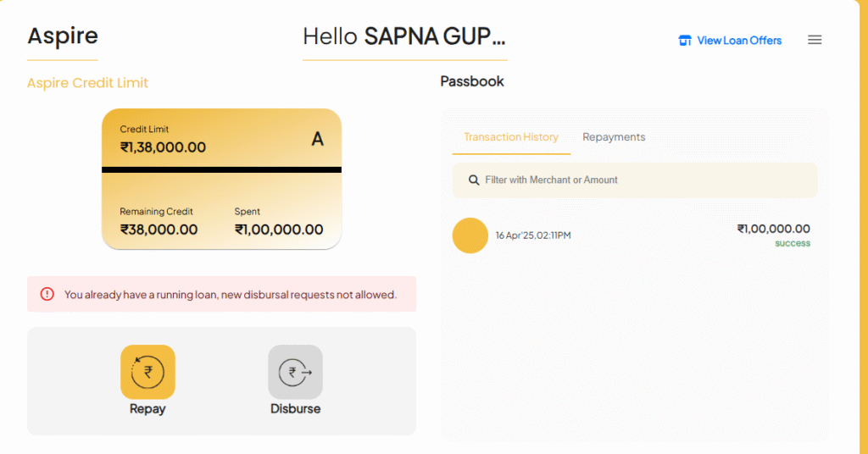
Task: Click the ₹1,00,000.00 transaction amount
Action: pos(773,229)
